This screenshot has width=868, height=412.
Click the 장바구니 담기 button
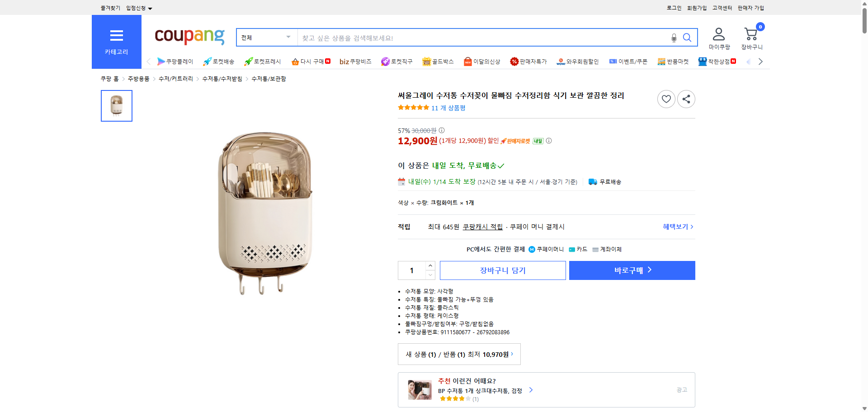click(x=502, y=270)
